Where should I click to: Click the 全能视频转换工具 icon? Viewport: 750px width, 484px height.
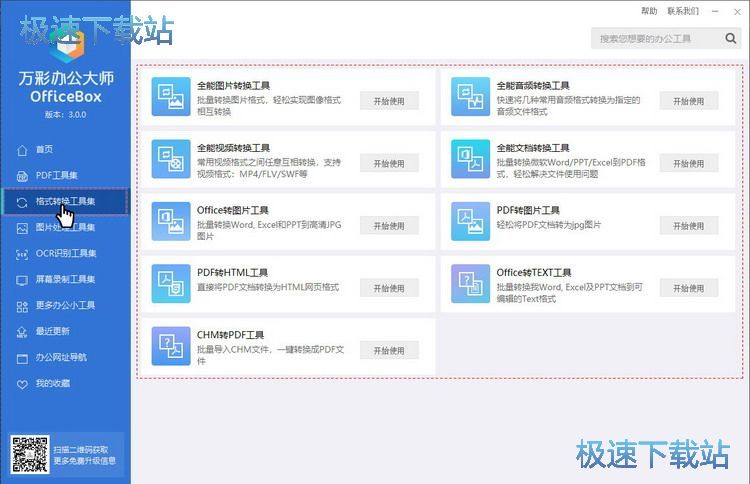pyautogui.click(x=171, y=159)
